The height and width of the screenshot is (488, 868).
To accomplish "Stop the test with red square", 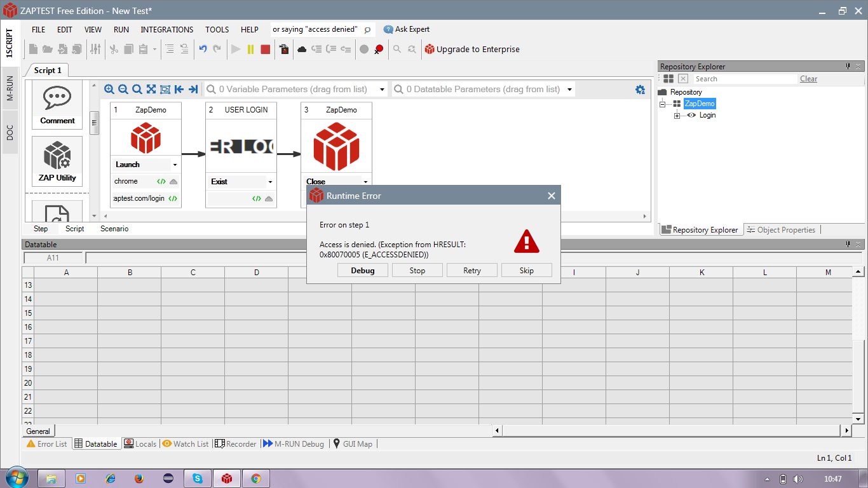I will (266, 49).
